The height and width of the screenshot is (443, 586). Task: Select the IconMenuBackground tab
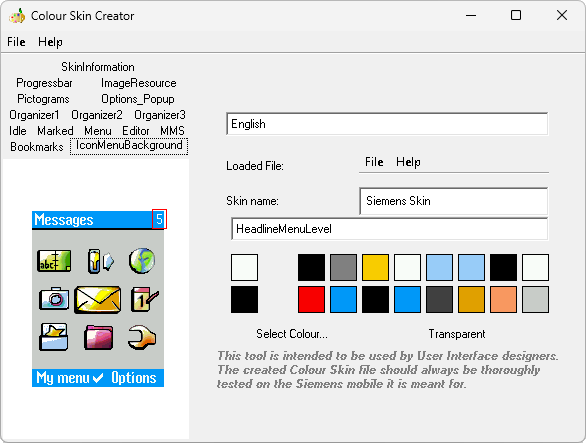coord(129,146)
